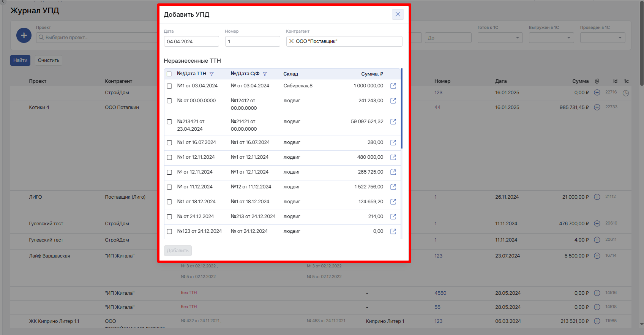644x335 pixels.
Task: Click the Дата field with 04.04.2024
Action: pyautogui.click(x=191, y=41)
